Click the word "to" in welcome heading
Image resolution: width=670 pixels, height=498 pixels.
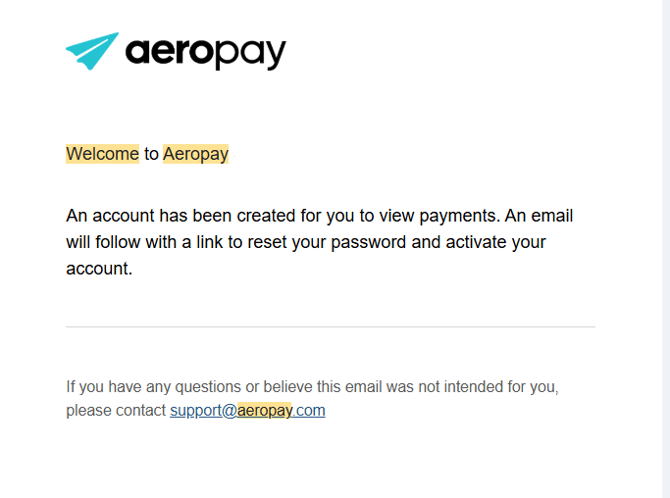tap(151, 154)
